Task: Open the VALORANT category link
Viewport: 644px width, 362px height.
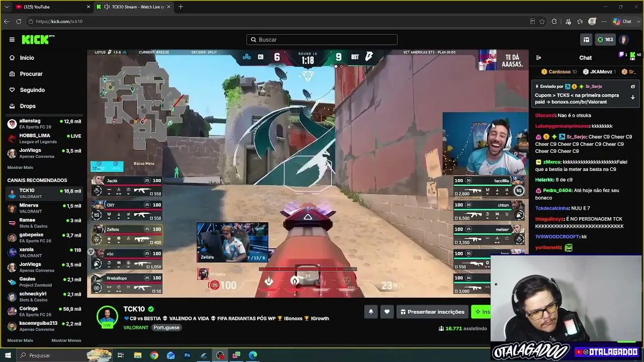Action: click(136, 328)
